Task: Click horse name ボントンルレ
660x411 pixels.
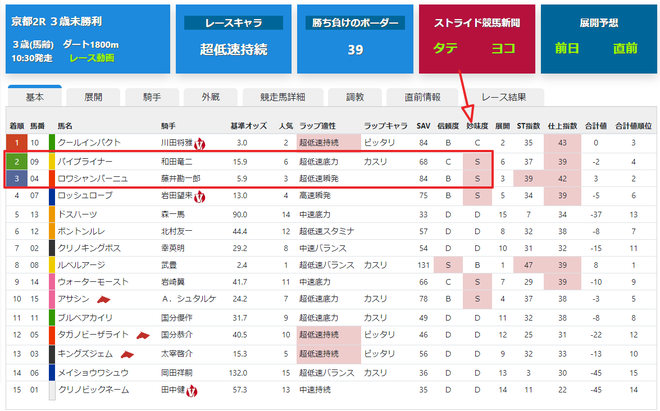Action: tap(81, 231)
